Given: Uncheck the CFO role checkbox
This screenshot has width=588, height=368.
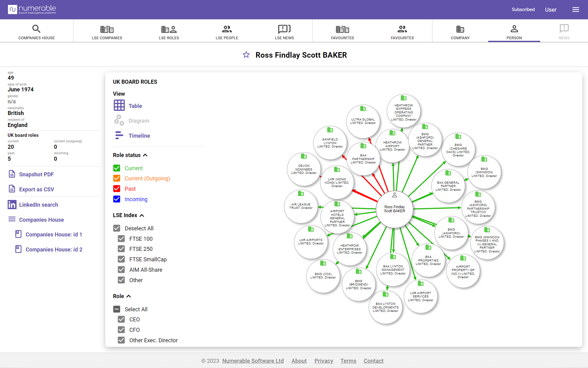Looking at the screenshot, I should click(121, 330).
